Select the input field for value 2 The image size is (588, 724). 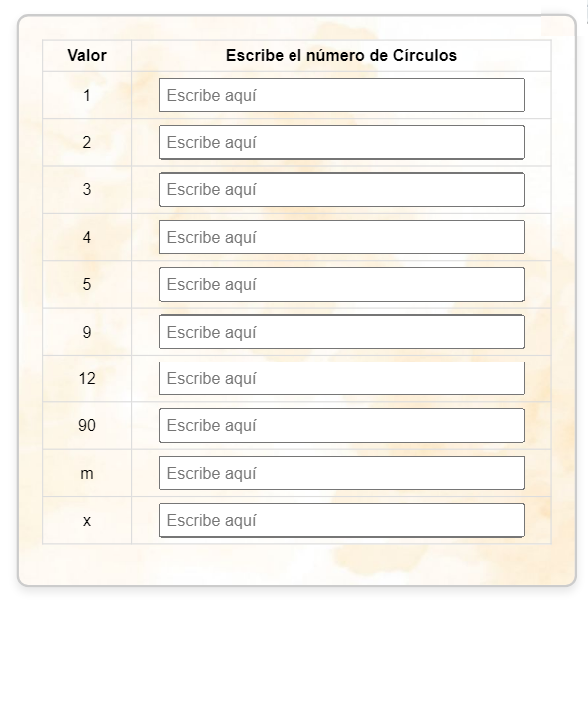[341, 142]
